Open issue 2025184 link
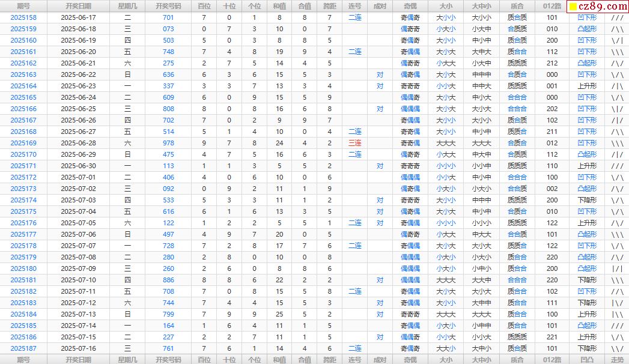The image size is (629, 364). tap(23, 314)
